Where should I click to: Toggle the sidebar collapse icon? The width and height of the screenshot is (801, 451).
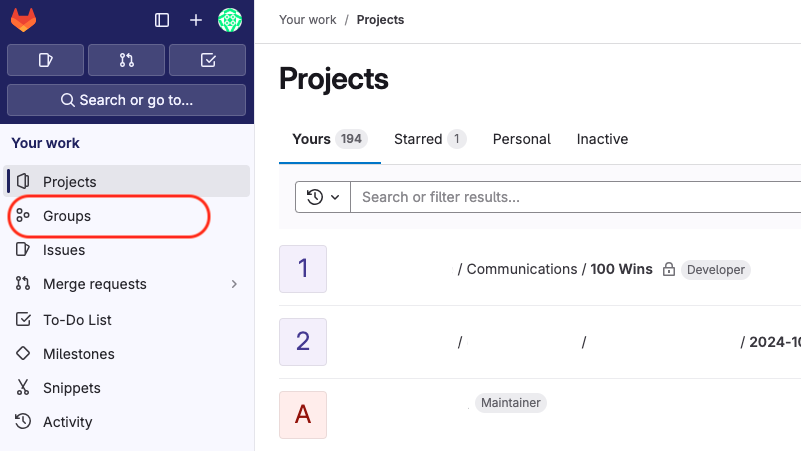tap(162, 20)
